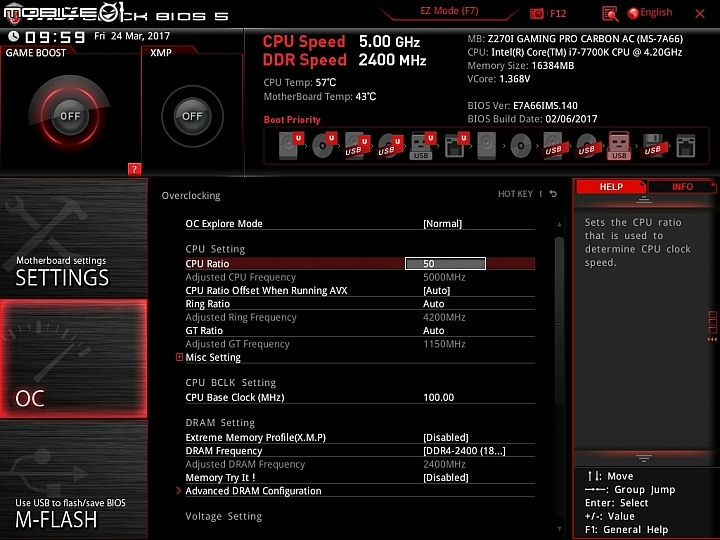This screenshot has width=720, height=540.
Task: Select UEFI hard disk boot device icon
Action: tap(291, 146)
